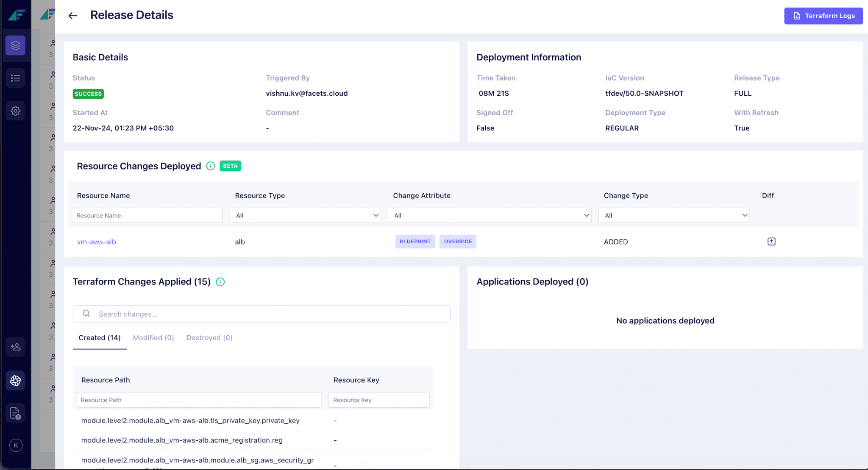This screenshot has width=868, height=470.
Task: Expand the Change Type filter dropdown
Action: pos(674,215)
